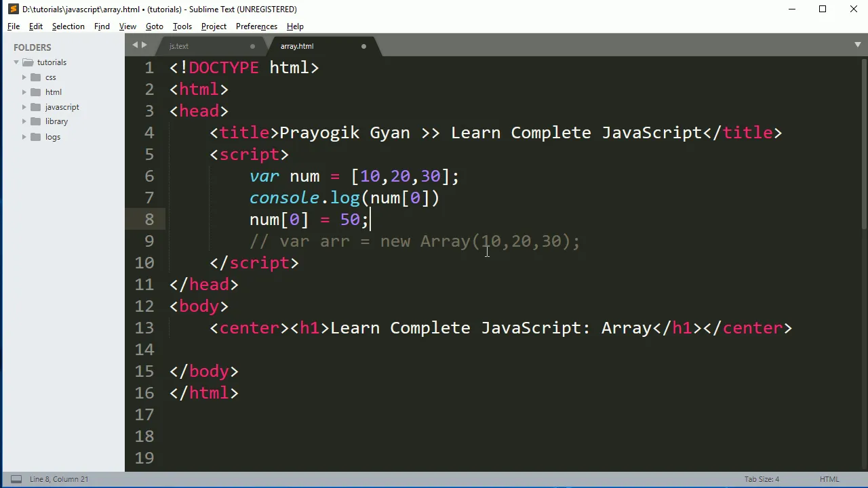Open the tab list dropdown arrow
Screen dimensions: 868x488
(857, 45)
